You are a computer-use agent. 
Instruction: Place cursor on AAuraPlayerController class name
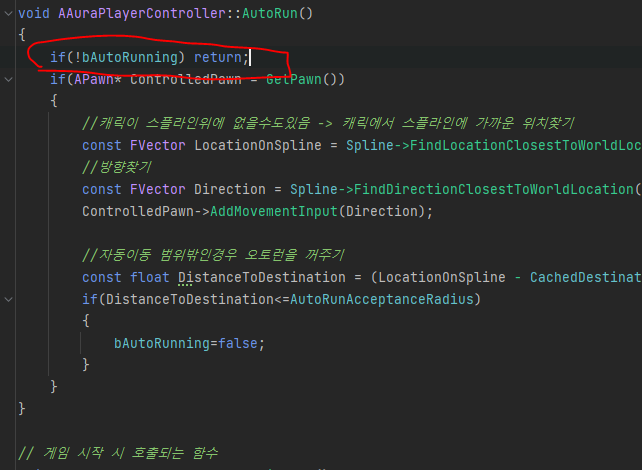142,14
